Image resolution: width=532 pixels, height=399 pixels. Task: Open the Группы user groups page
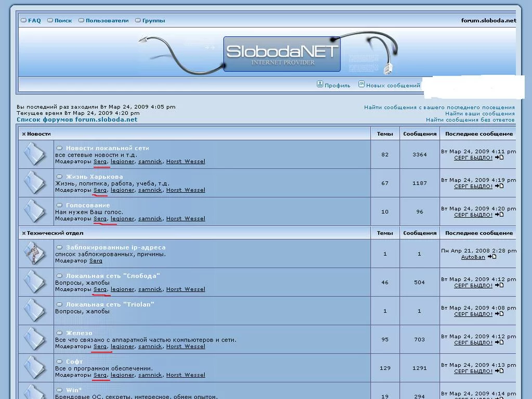tap(153, 21)
